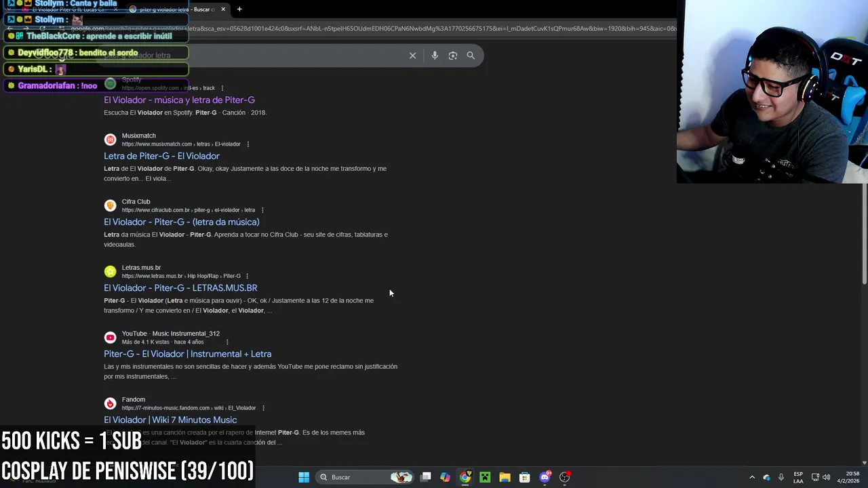Submit search with the magnifier icon
The height and width of the screenshot is (488, 868).
[471, 56]
